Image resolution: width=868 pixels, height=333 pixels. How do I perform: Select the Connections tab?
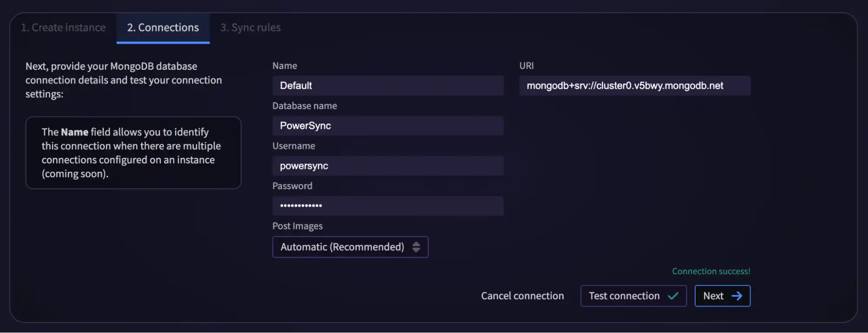click(x=163, y=27)
